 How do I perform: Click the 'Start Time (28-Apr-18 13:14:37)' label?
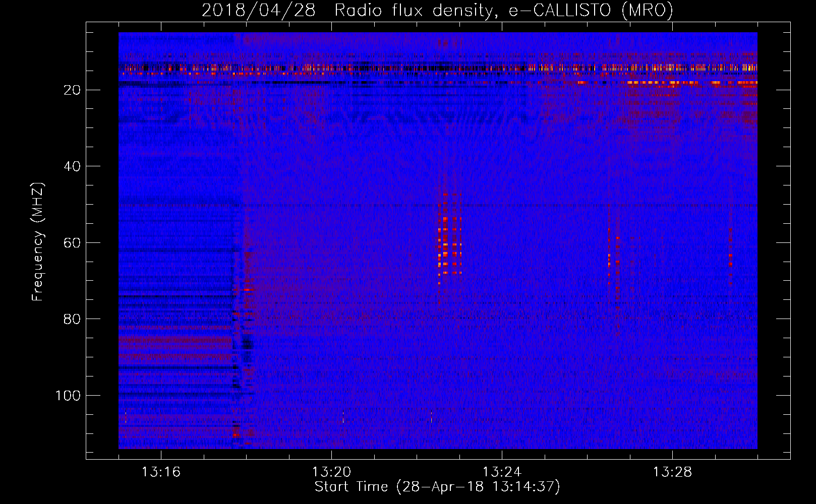tap(437, 486)
